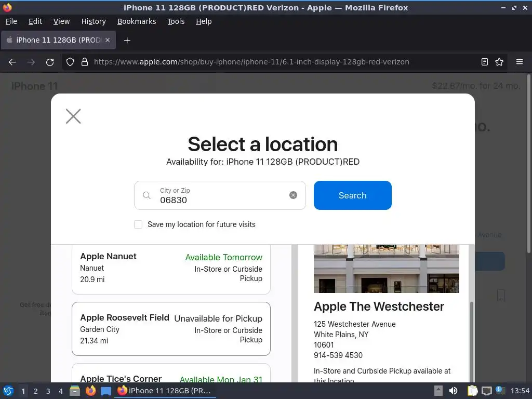The width and height of the screenshot is (532, 399).
Task: Click the store phone number 914-539 4530
Action: pos(338,355)
